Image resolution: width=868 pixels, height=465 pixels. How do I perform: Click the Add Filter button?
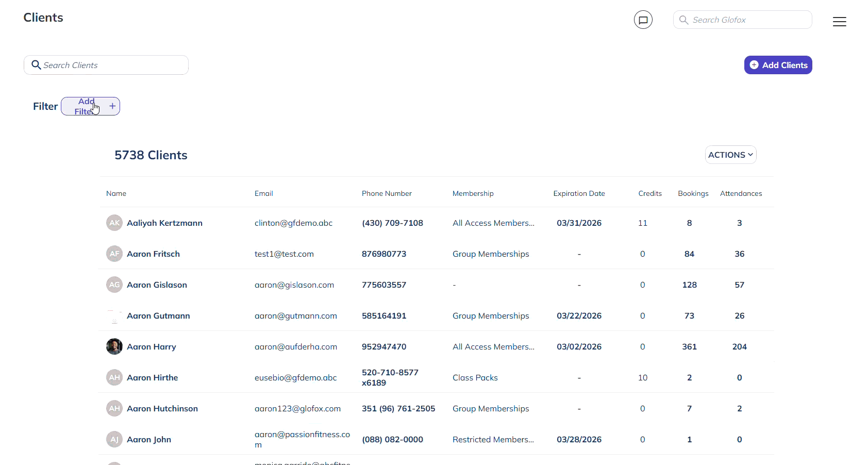click(x=90, y=106)
